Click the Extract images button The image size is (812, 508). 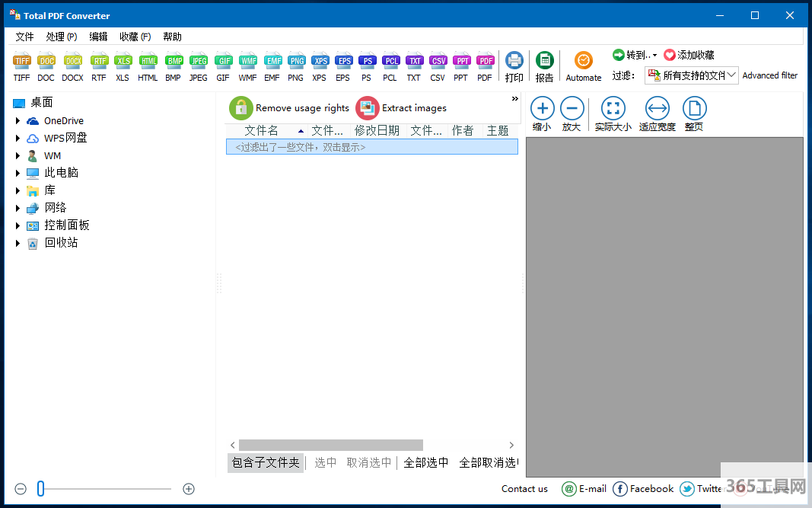[402, 108]
